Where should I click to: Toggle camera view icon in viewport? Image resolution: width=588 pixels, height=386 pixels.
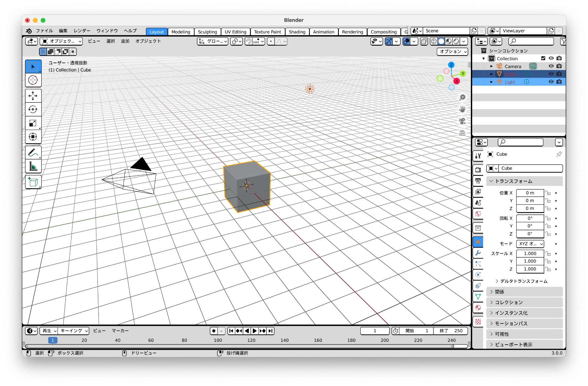coord(462,121)
